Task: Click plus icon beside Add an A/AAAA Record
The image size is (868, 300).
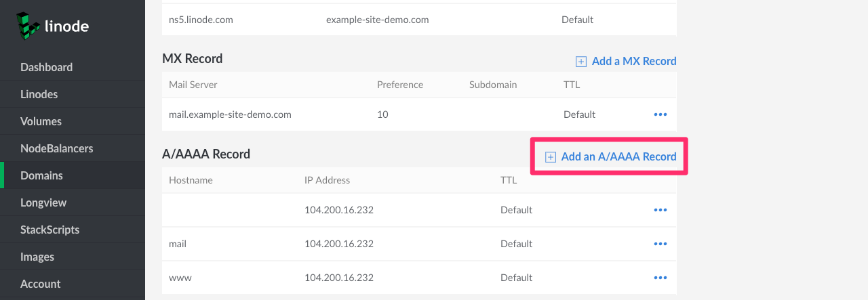Action: tap(551, 157)
